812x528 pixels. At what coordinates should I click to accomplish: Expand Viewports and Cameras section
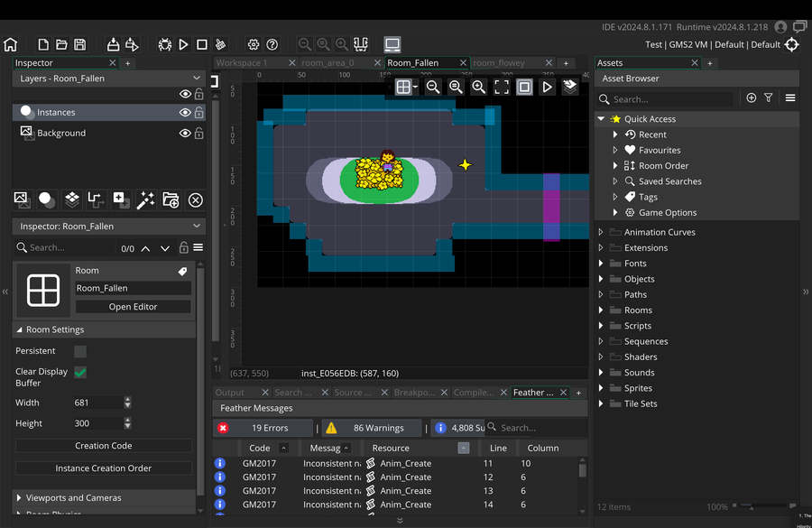coord(19,497)
